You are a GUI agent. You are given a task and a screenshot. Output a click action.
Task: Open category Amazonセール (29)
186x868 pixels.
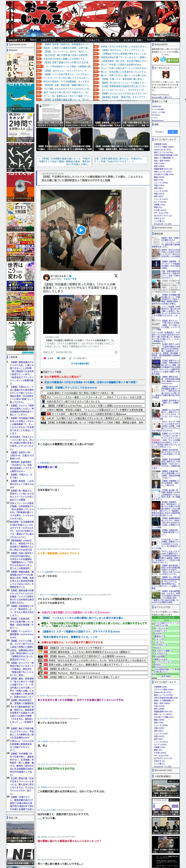[162, 224]
